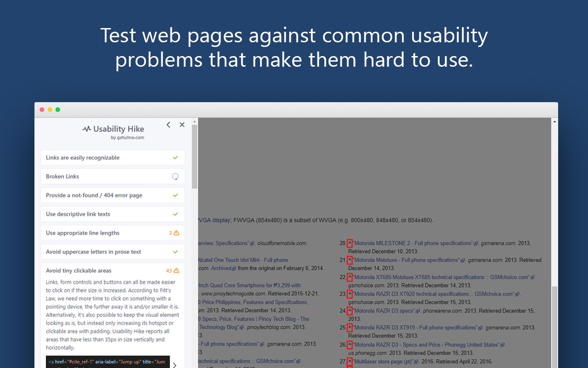This screenshot has width=588, height=368.
Task: Click the cite_ref-1 code snippet box
Action: pos(108,362)
